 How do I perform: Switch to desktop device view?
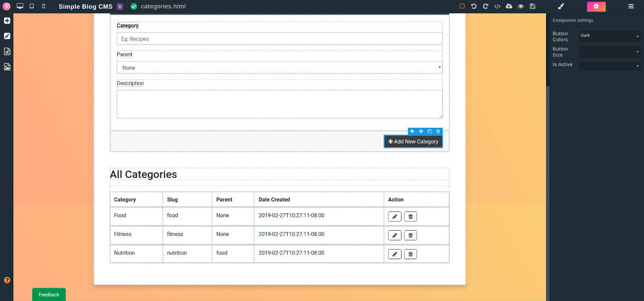20,6
